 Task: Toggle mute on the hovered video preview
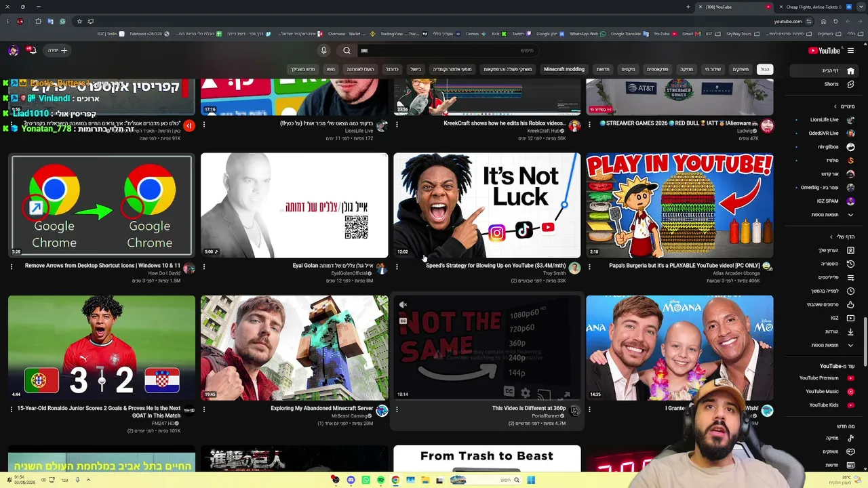click(x=403, y=305)
